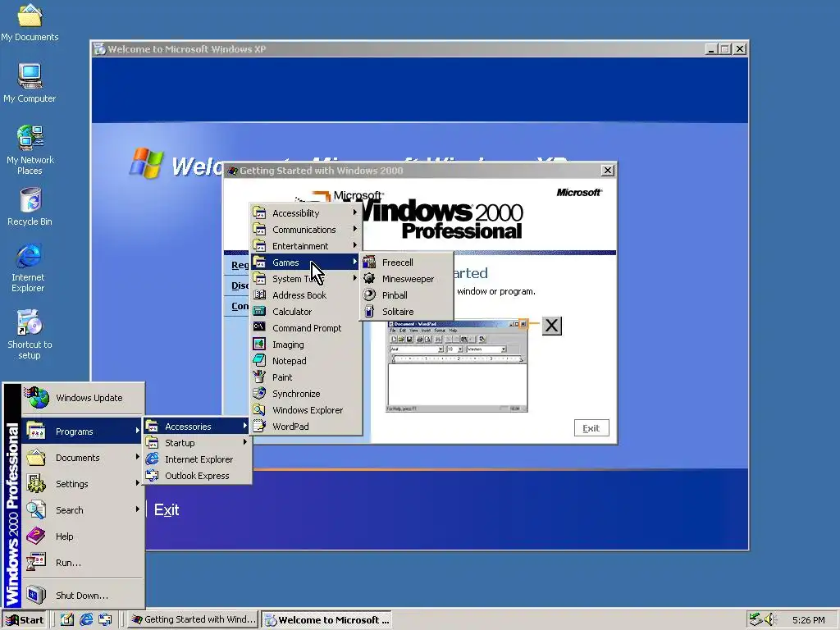Open Command Prompt from Accessories
Viewport: 840px width, 630px height.
pyautogui.click(x=306, y=328)
